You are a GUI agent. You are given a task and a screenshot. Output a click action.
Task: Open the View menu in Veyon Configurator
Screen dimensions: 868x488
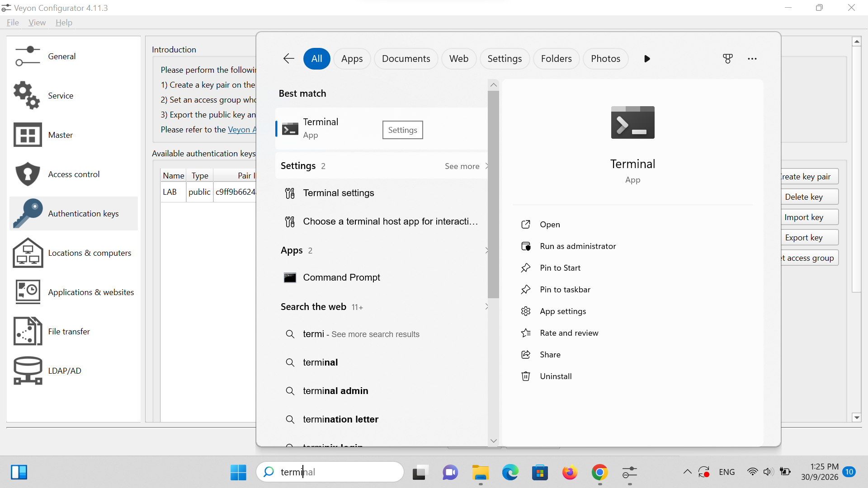coord(37,23)
